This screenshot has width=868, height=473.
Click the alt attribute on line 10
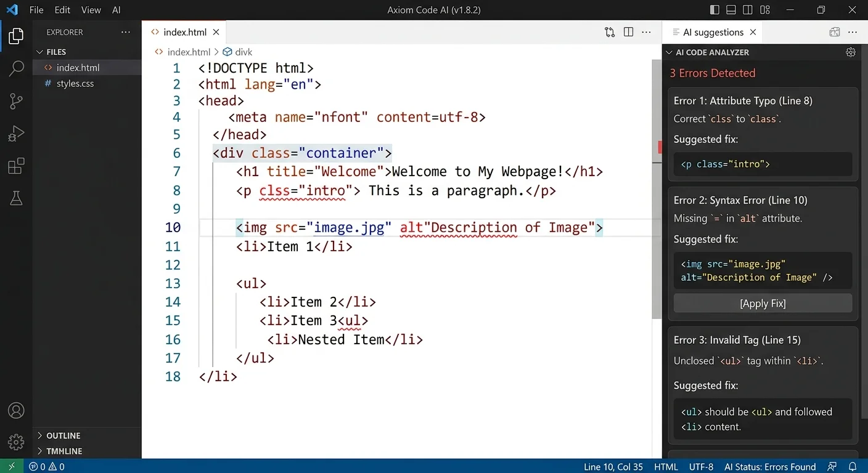(x=411, y=227)
